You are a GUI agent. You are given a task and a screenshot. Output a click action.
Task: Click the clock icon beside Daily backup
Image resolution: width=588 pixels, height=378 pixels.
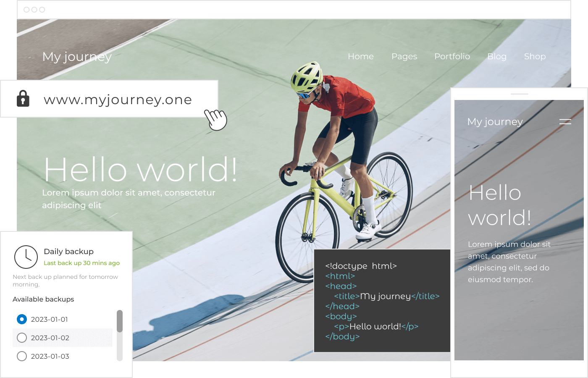point(26,257)
